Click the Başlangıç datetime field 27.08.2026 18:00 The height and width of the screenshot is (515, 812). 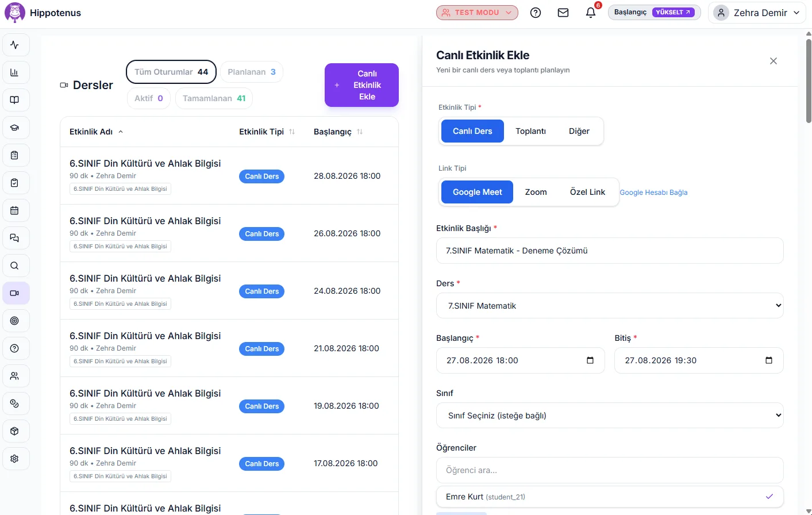(520, 360)
